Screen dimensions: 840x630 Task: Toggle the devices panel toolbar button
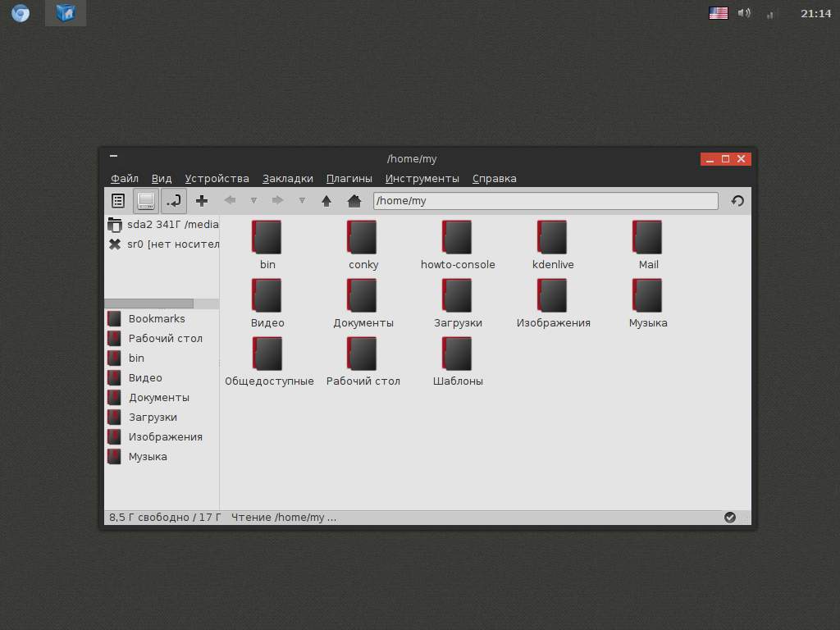[x=146, y=201]
